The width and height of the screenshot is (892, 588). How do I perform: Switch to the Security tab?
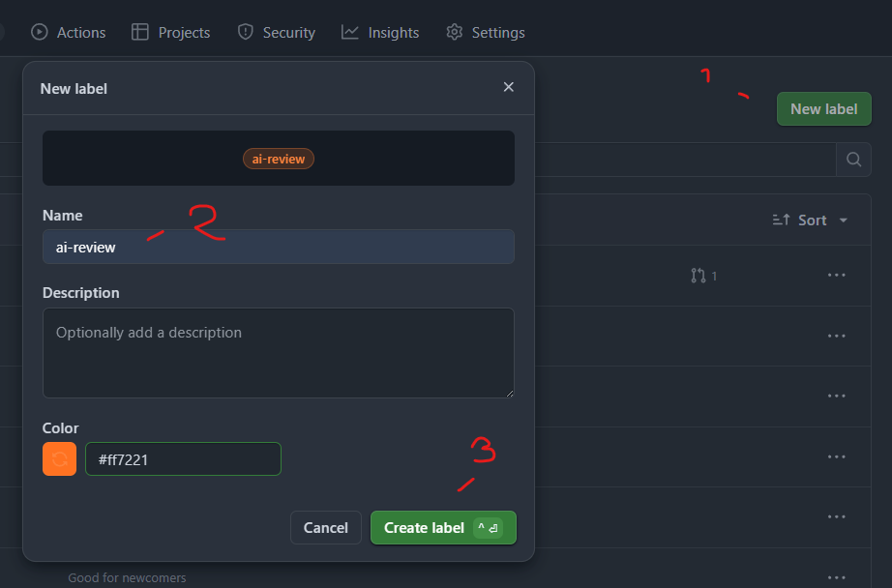click(x=277, y=33)
